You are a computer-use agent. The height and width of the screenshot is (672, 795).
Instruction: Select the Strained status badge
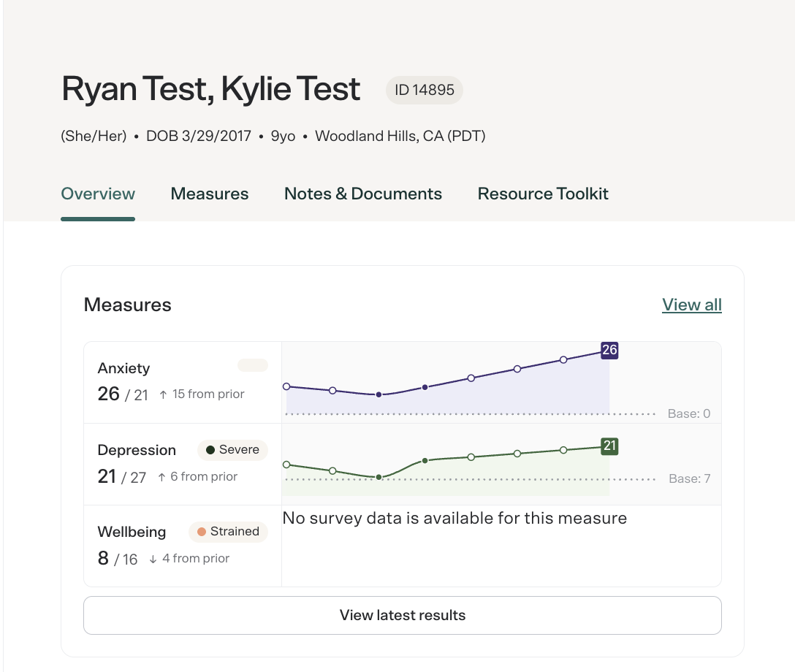pyautogui.click(x=228, y=532)
